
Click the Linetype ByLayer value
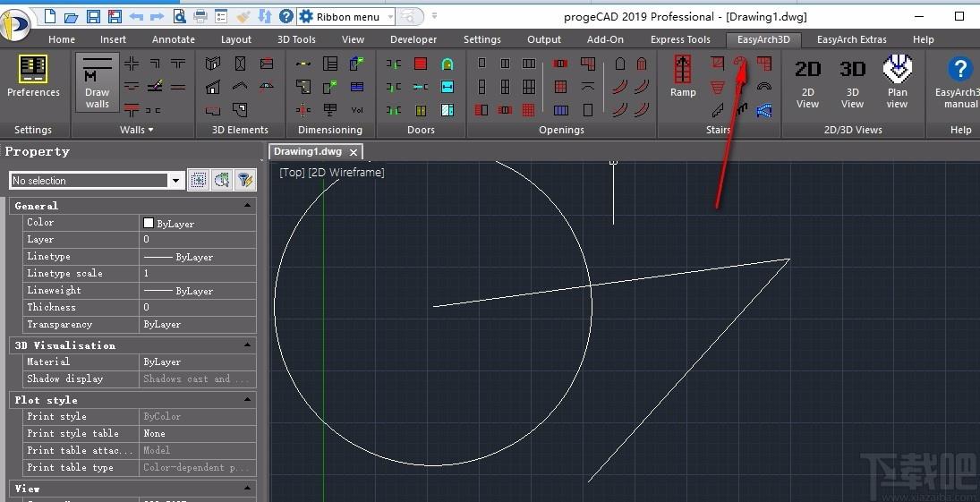(198, 256)
